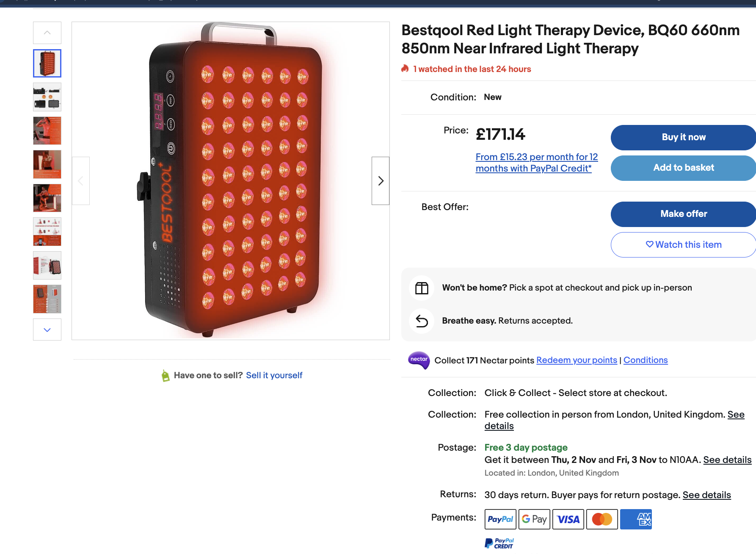
Task: Click the returns arrow icon
Action: (x=422, y=321)
